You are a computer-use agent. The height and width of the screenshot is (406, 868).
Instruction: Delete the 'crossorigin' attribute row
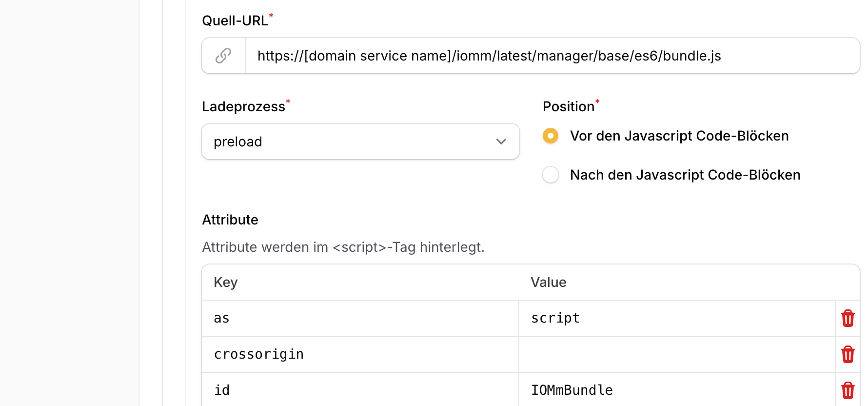pos(848,354)
